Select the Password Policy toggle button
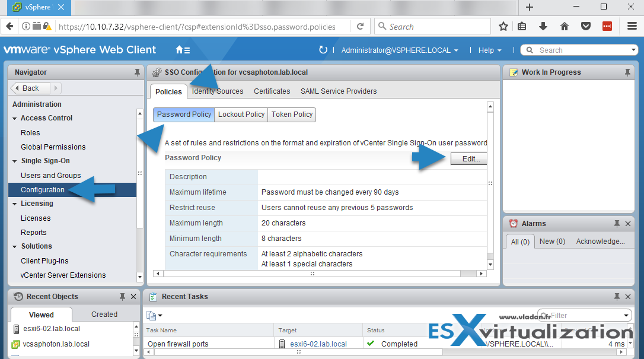This screenshot has width=644, height=359. [184, 115]
